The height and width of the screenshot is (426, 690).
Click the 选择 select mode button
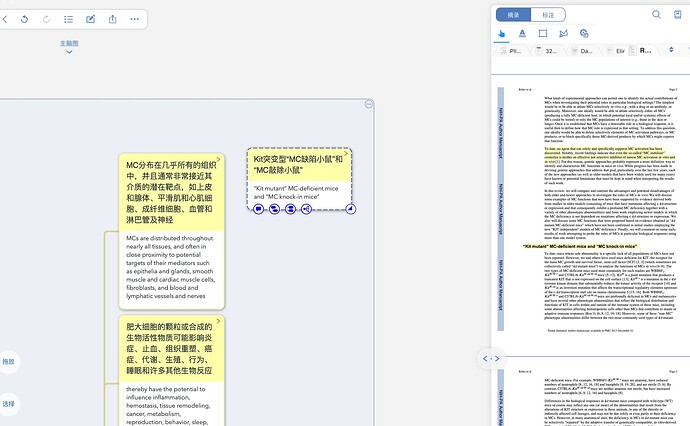tap(8, 404)
